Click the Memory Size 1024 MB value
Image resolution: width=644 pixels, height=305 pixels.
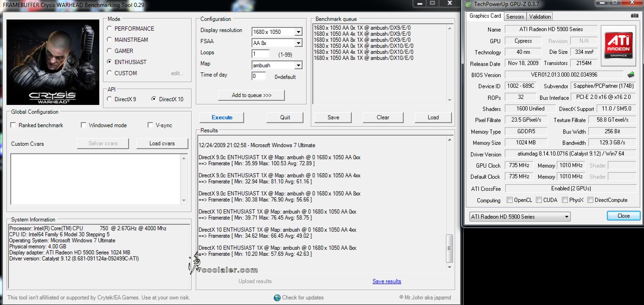pos(526,143)
